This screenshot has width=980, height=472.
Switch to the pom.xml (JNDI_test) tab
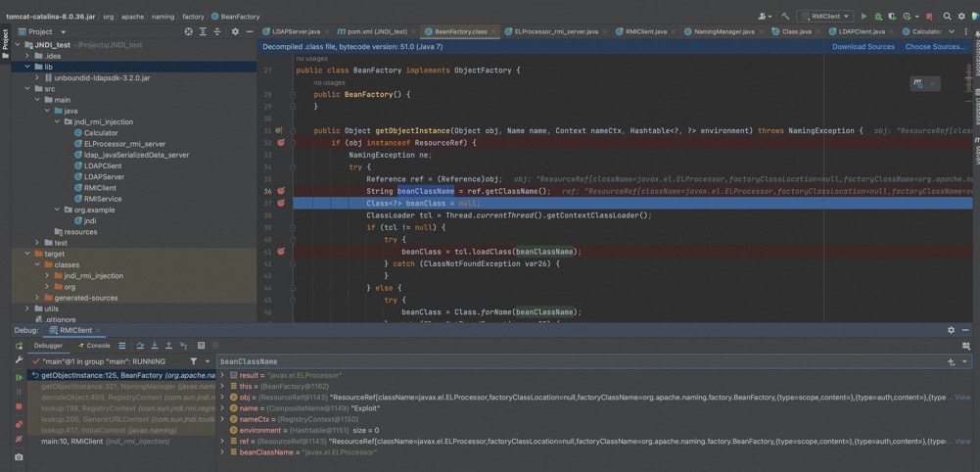(376, 31)
